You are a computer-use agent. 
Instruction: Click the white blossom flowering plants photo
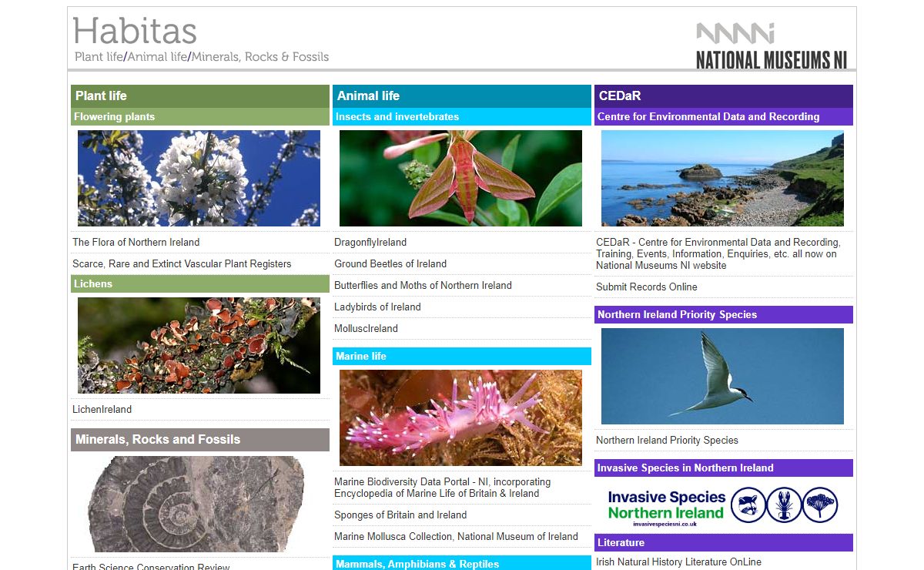(x=199, y=178)
